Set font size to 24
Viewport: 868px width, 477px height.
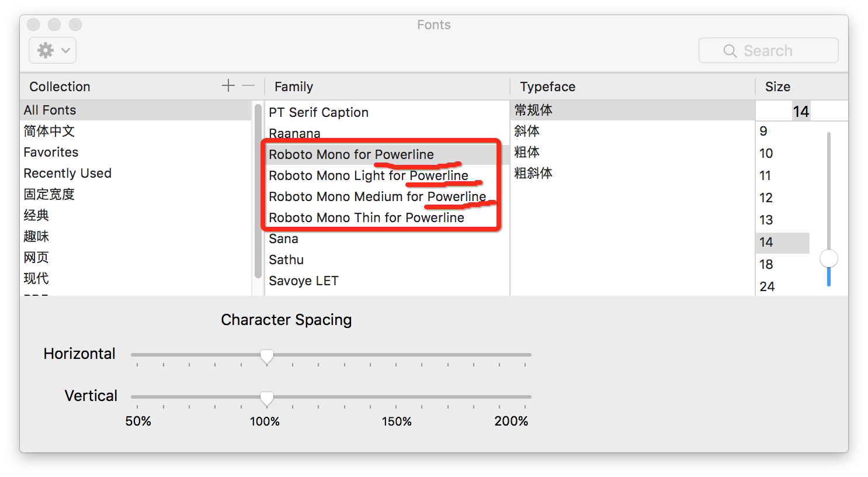(783, 286)
